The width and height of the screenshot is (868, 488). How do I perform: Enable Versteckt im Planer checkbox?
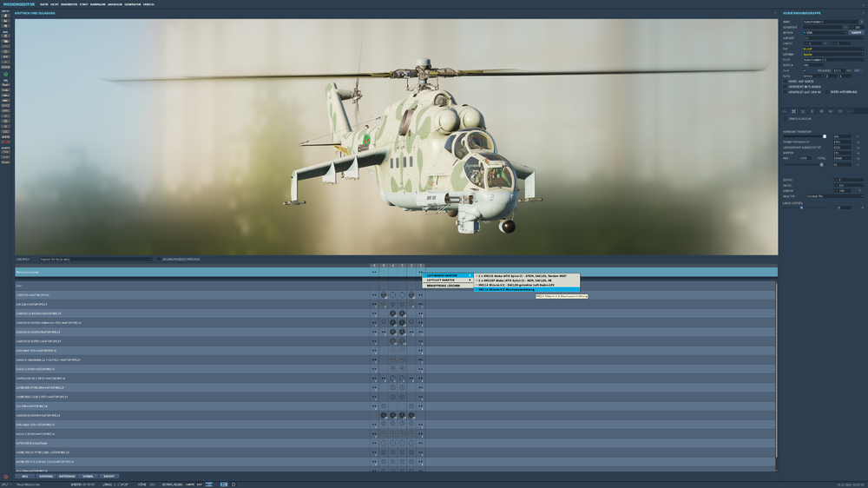[785, 87]
